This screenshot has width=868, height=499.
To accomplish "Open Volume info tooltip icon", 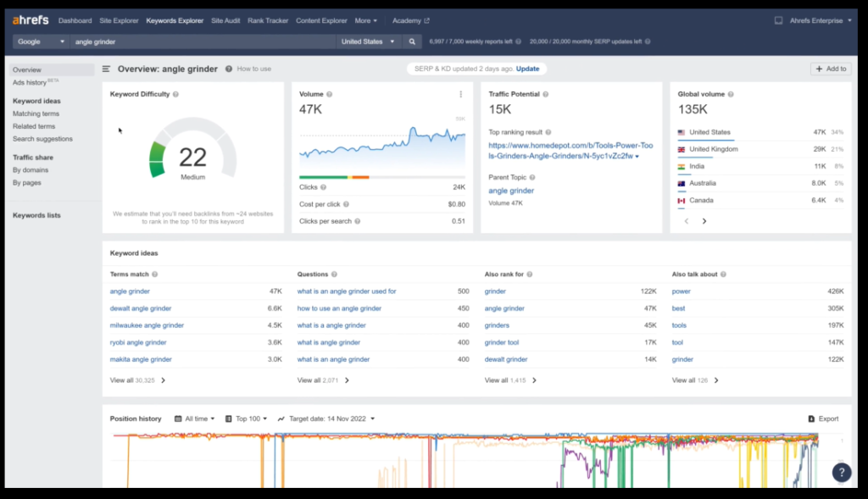I will point(330,95).
